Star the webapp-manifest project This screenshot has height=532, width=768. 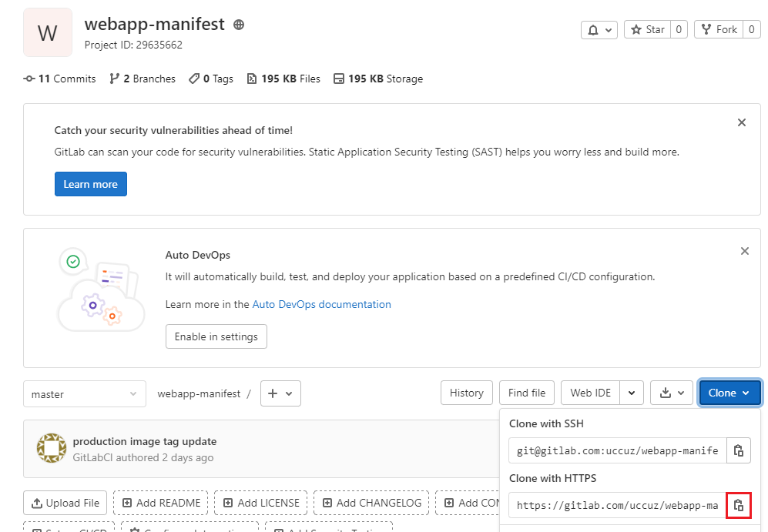click(647, 29)
